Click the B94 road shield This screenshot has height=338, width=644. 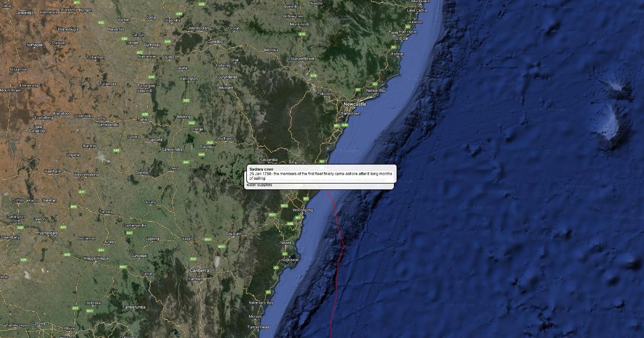pyautogui.click(x=74, y=207)
